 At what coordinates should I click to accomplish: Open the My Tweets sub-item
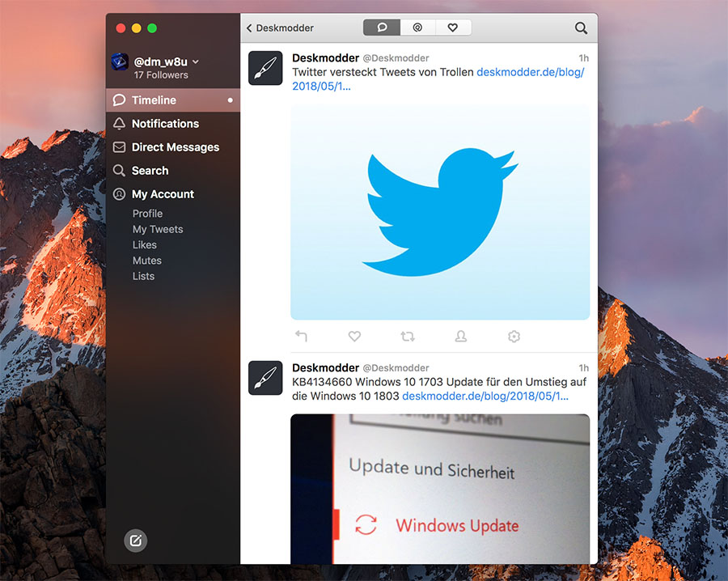[158, 230]
